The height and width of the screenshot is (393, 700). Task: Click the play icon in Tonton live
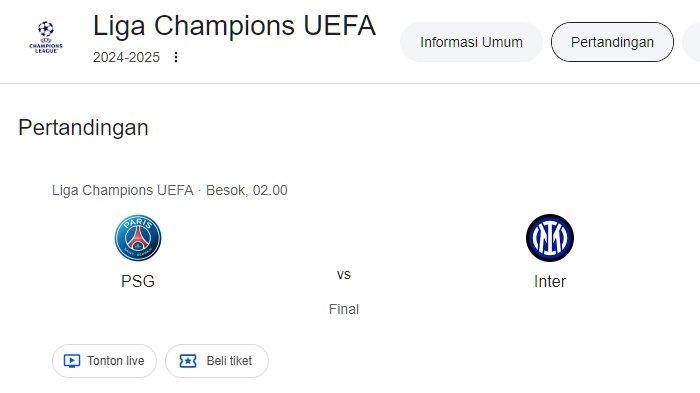click(x=72, y=361)
